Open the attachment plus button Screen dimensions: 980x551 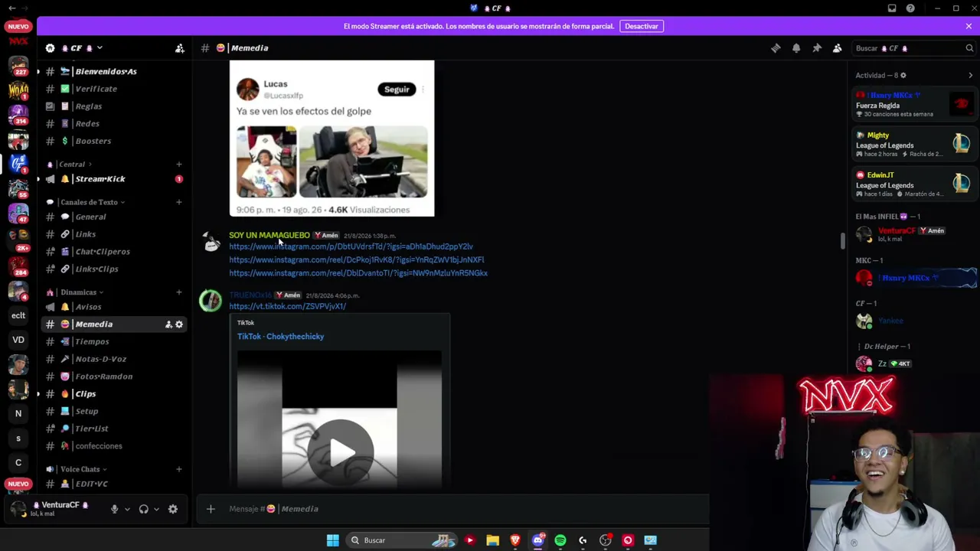click(x=211, y=509)
